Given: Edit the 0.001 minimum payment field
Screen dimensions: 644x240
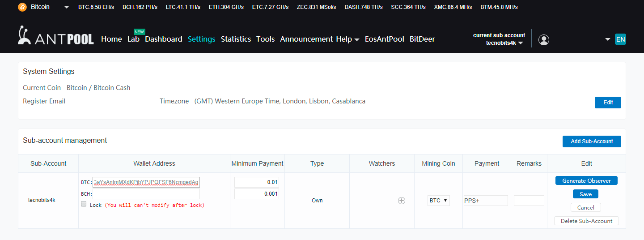Looking at the screenshot, I should [257, 194].
